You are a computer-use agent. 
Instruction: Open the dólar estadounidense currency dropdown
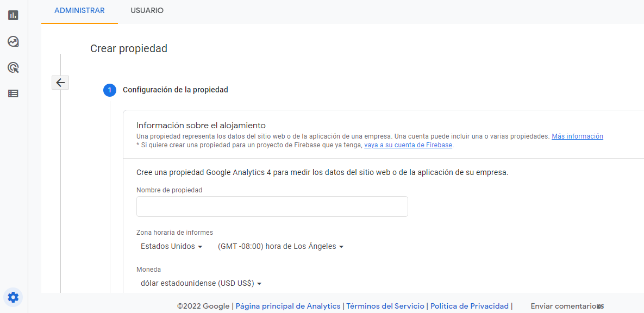coord(201,283)
